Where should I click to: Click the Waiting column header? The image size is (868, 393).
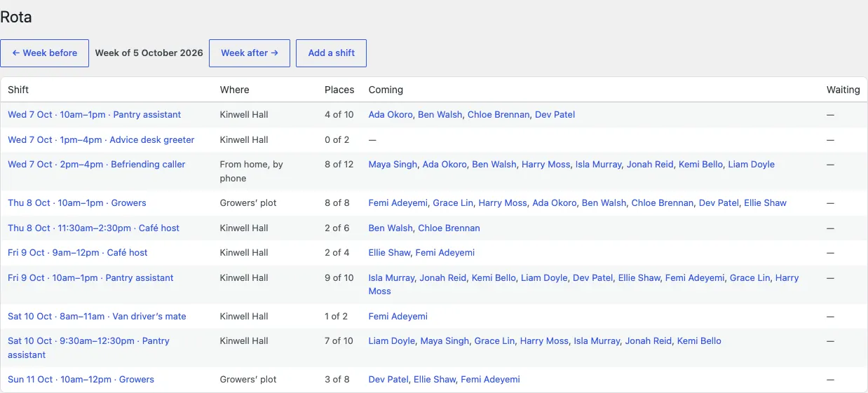click(x=843, y=90)
